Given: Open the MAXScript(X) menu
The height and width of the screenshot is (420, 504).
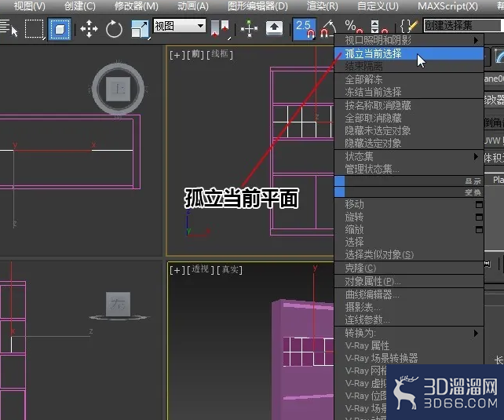Looking at the screenshot, I should click(x=447, y=5).
